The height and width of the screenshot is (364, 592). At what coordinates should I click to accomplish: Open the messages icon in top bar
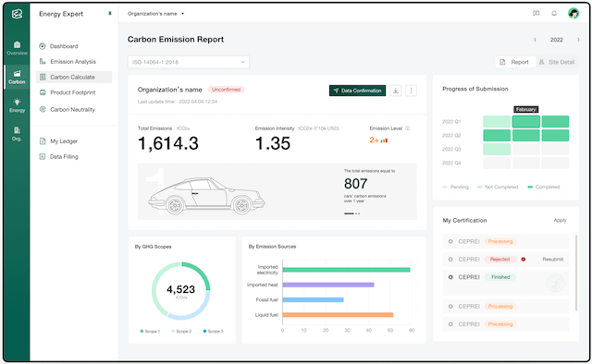pos(536,14)
